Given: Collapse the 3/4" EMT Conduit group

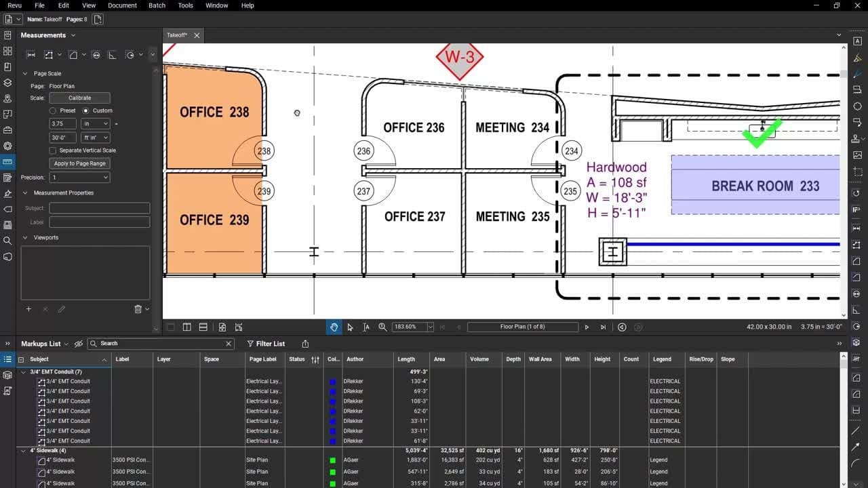Looking at the screenshot, I should [24, 372].
